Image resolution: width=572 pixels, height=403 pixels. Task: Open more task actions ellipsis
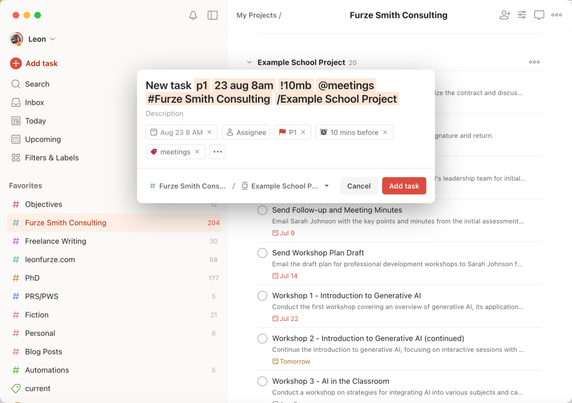(x=218, y=152)
